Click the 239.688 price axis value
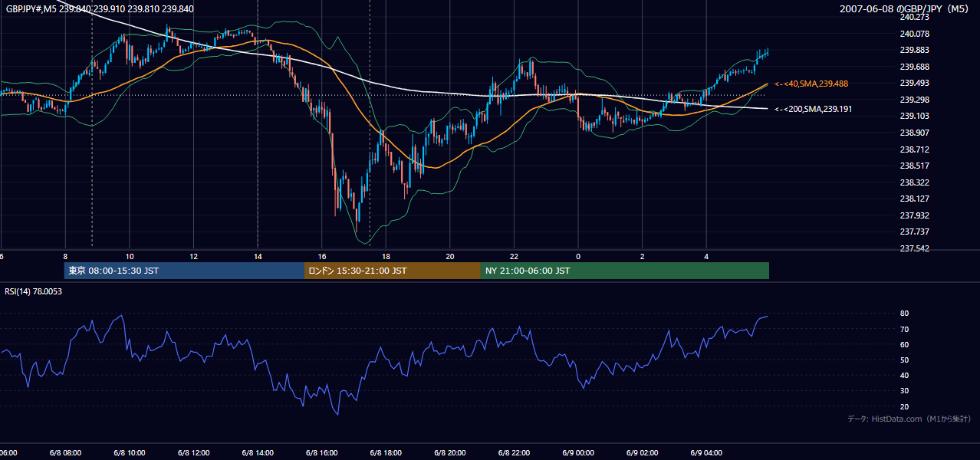The image size is (980, 460). click(913, 67)
